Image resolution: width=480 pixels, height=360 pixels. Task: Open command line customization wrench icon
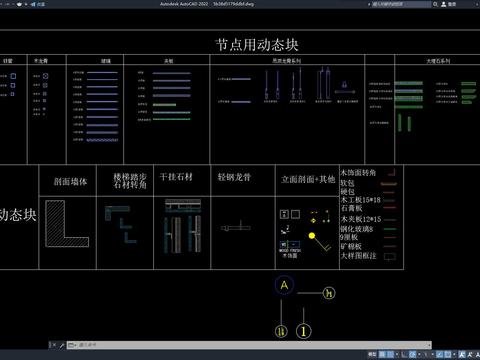pos(62,345)
